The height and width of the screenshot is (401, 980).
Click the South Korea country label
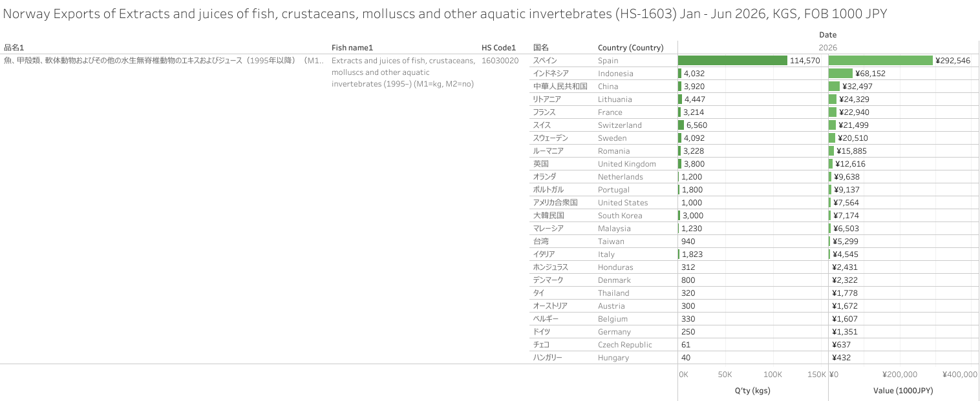pos(619,215)
